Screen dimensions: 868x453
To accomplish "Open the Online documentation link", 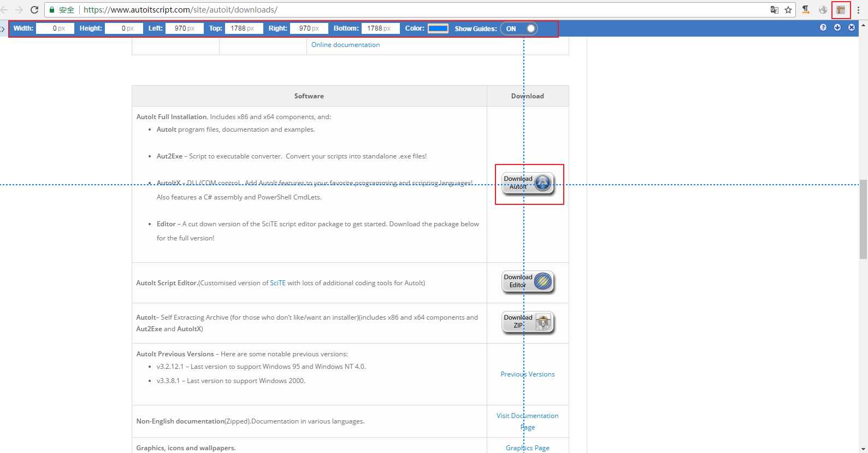I will click(345, 45).
